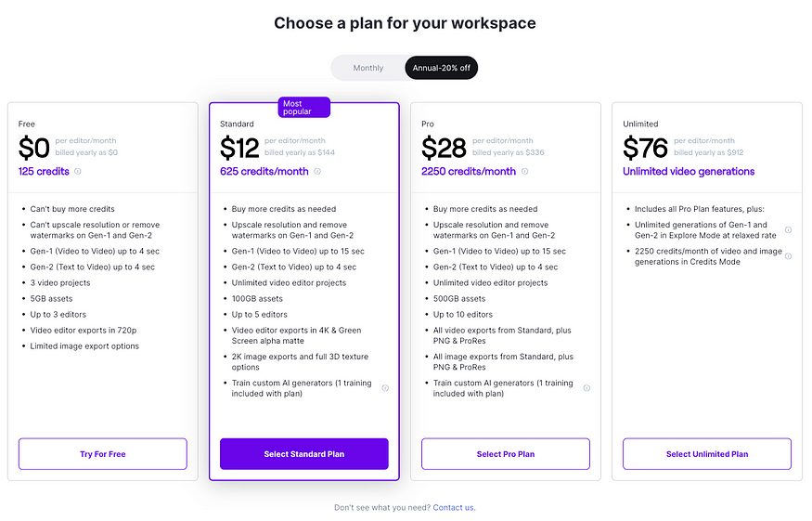Click info icon for Explore Mode unlimited generations

788,230
